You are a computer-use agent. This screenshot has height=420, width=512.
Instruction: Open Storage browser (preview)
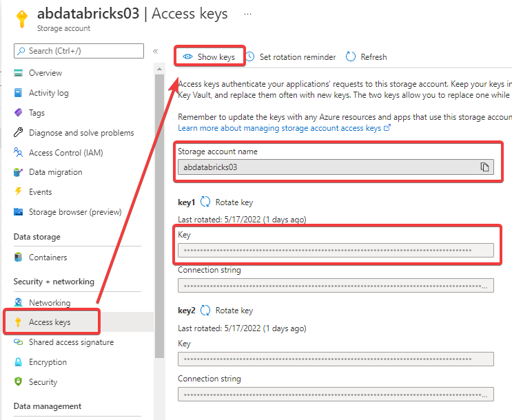[x=75, y=212]
